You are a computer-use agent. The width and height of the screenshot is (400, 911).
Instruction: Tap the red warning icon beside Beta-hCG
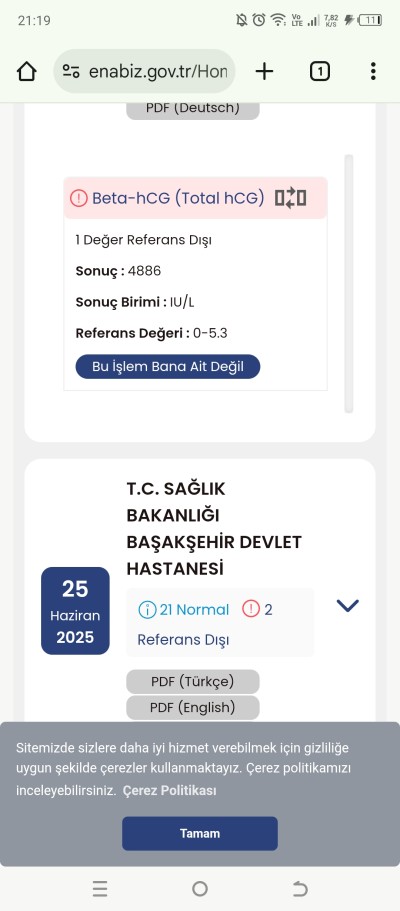[x=78, y=198]
